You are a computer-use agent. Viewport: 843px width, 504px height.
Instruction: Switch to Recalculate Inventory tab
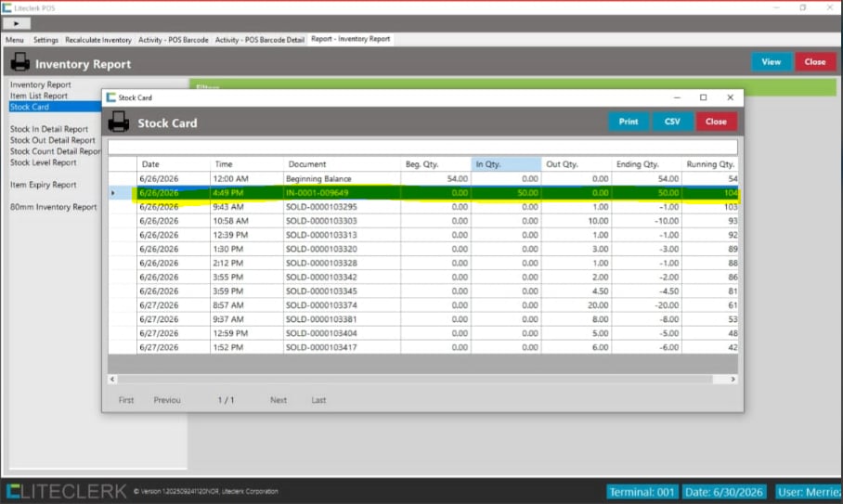98,40
